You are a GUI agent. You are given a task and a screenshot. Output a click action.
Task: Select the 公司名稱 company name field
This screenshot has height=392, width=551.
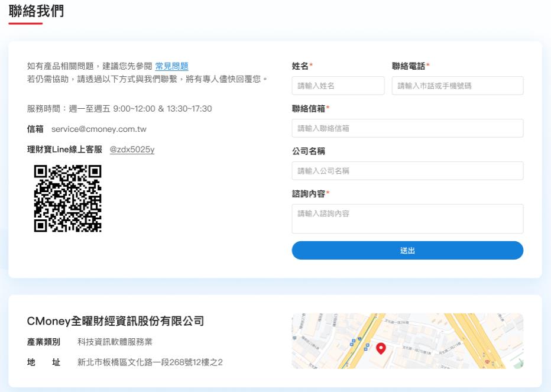coord(407,170)
